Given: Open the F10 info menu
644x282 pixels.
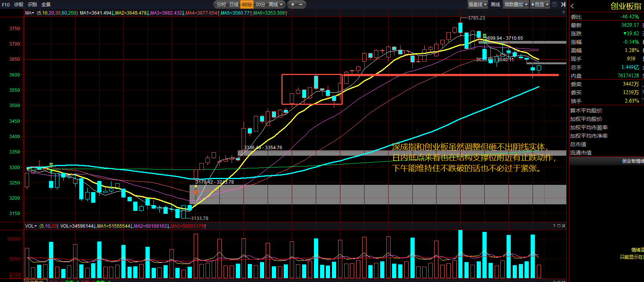Looking at the screenshot, I should click(x=6, y=5).
